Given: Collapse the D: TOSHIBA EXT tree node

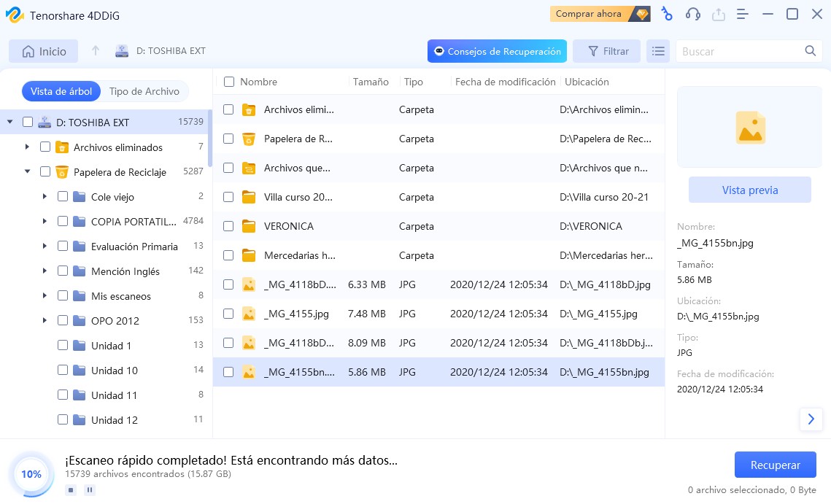Looking at the screenshot, I should [x=9, y=122].
